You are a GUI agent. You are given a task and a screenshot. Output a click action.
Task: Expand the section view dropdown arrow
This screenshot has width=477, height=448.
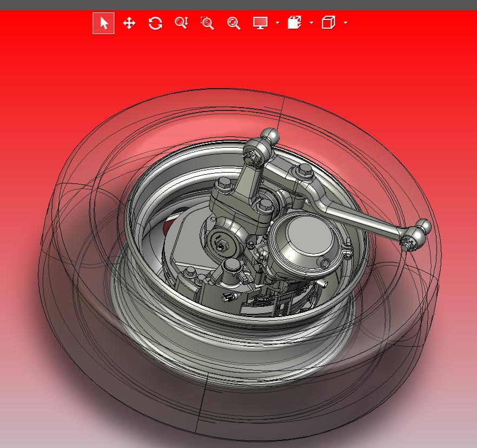[x=311, y=23]
